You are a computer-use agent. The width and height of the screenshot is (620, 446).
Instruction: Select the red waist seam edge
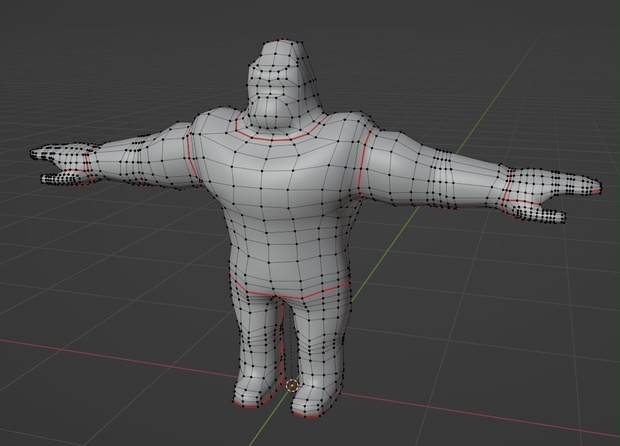[291, 289]
